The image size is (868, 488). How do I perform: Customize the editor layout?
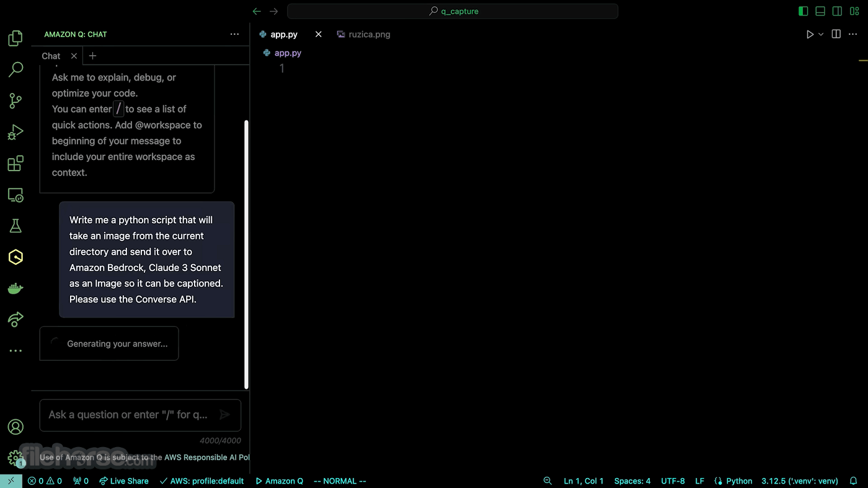click(854, 11)
